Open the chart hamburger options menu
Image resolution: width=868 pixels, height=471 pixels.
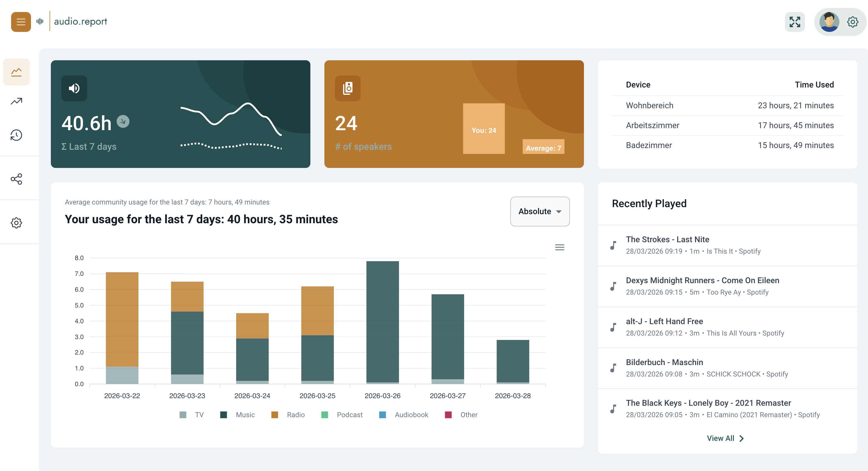pyautogui.click(x=560, y=247)
